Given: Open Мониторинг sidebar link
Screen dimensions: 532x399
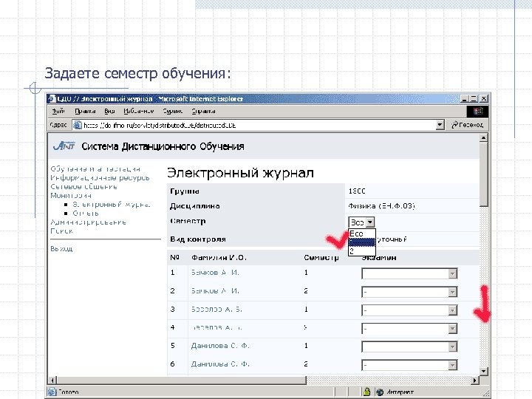Looking at the screenshot, I should click(71, 195).
